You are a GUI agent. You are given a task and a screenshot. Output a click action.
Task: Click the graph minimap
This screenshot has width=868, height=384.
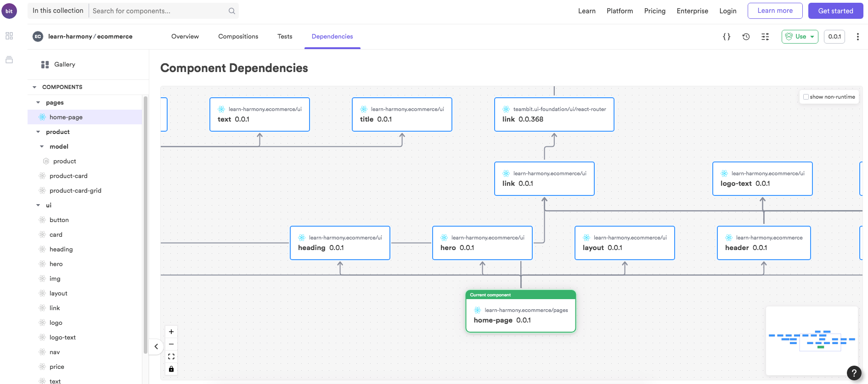click(812, 340)
